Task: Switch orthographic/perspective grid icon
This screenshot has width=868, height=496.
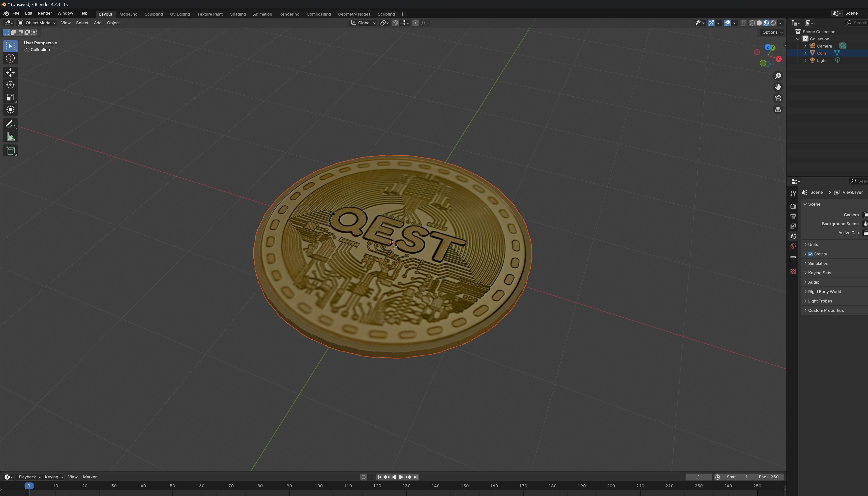Action: tap(778, 109)
